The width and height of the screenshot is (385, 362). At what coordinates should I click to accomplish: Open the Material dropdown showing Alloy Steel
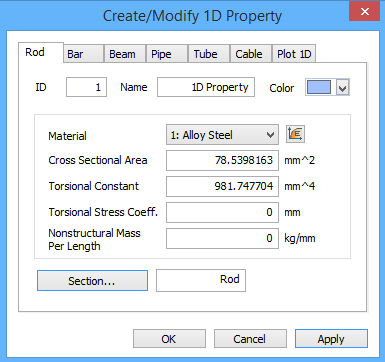pyautogui.click(x=222, y=135)
